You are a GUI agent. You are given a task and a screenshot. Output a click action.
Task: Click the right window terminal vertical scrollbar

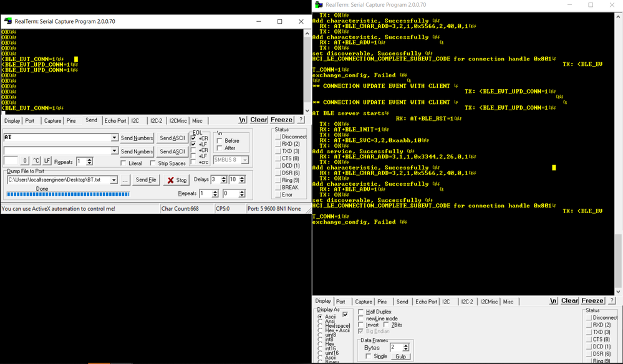618,155
